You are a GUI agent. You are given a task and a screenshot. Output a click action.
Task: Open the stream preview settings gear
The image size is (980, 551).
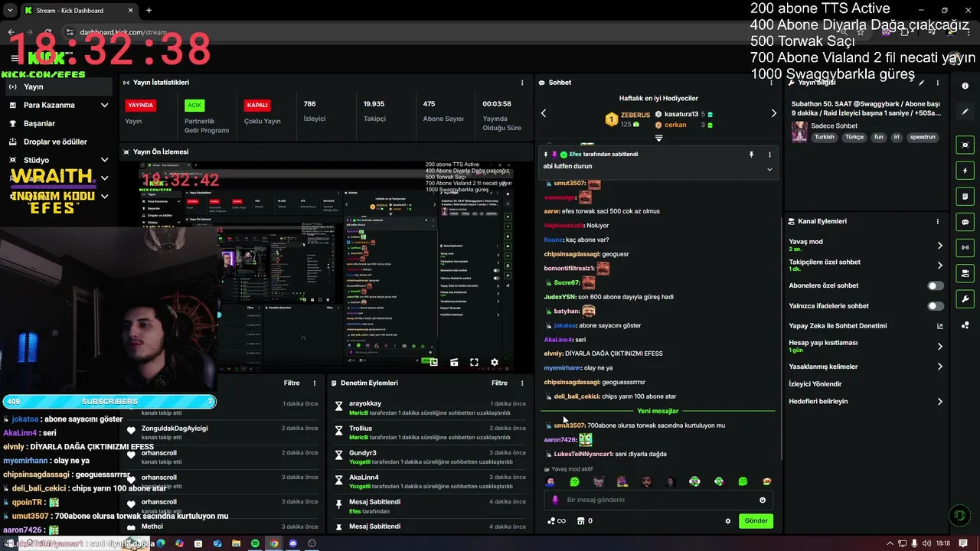(495, 362)
